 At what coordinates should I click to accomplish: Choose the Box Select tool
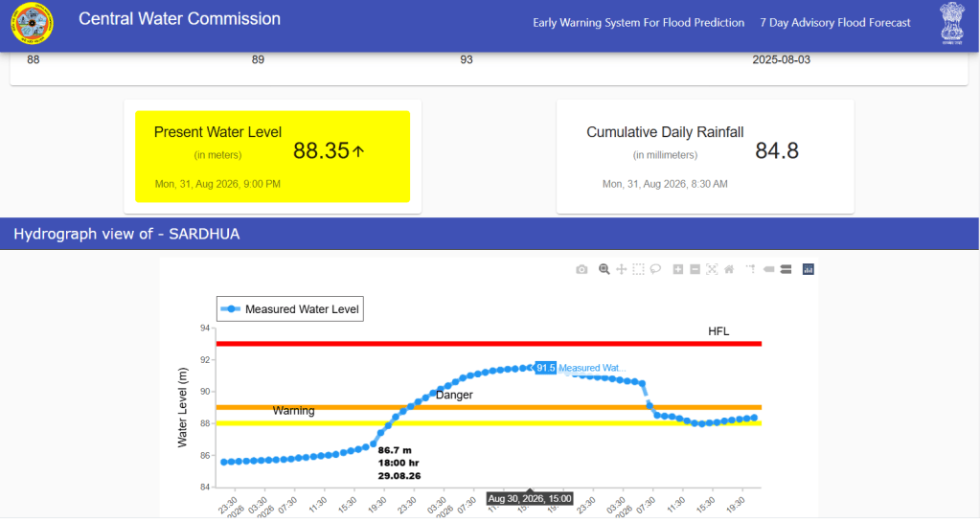click(x=638, y=269)
